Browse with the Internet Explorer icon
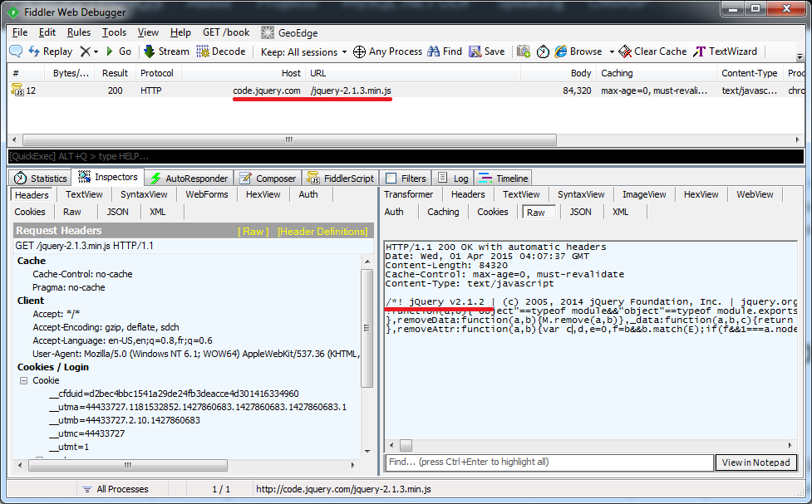 click(x=578, y=51)
